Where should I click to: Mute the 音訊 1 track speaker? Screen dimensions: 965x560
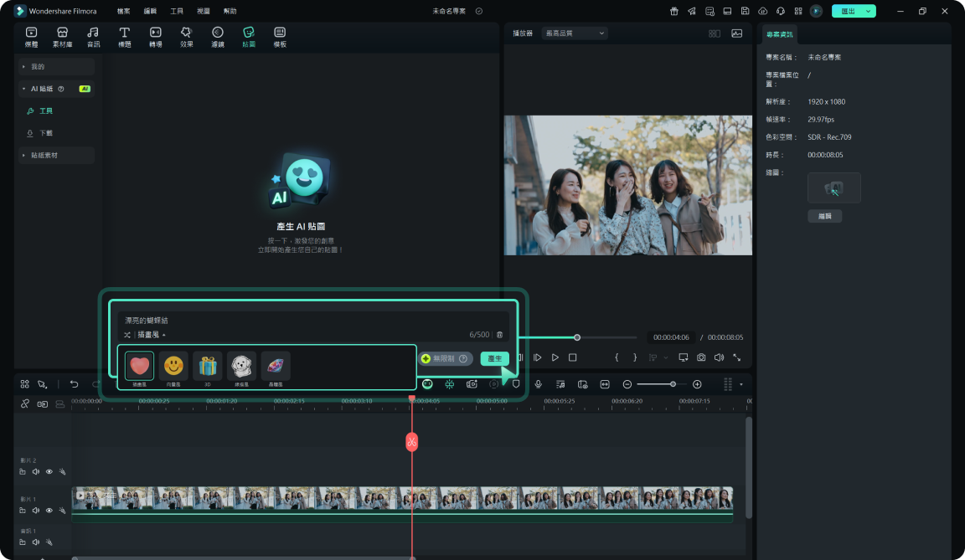pos(36,542)
